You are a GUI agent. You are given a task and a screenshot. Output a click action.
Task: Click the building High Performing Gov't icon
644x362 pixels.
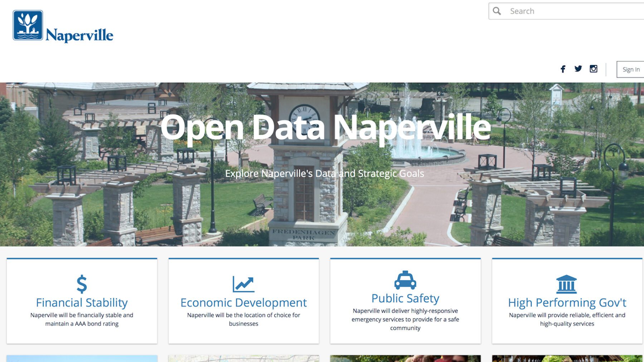tap(567, 284)
